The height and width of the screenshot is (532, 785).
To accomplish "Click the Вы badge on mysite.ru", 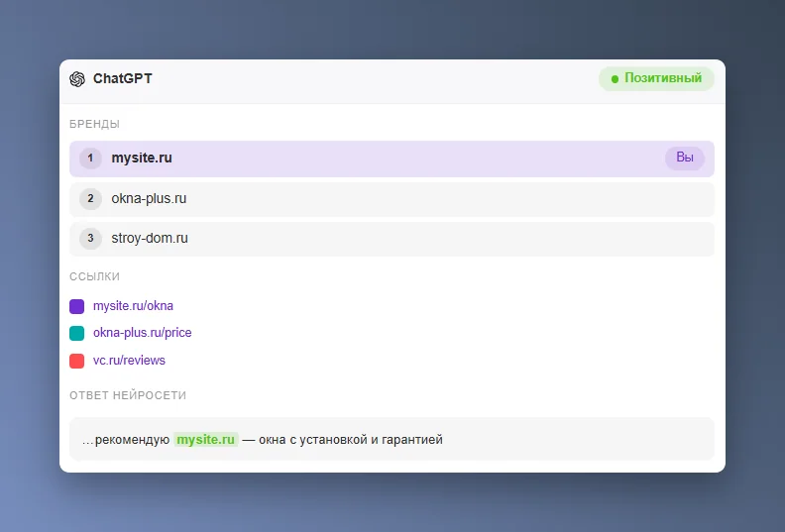I will coord(684,159).
